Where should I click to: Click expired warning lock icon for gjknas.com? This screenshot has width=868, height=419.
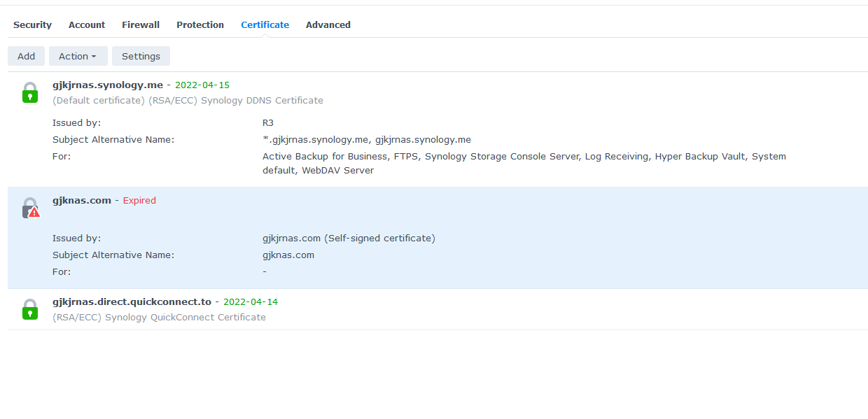coord(31,208)
